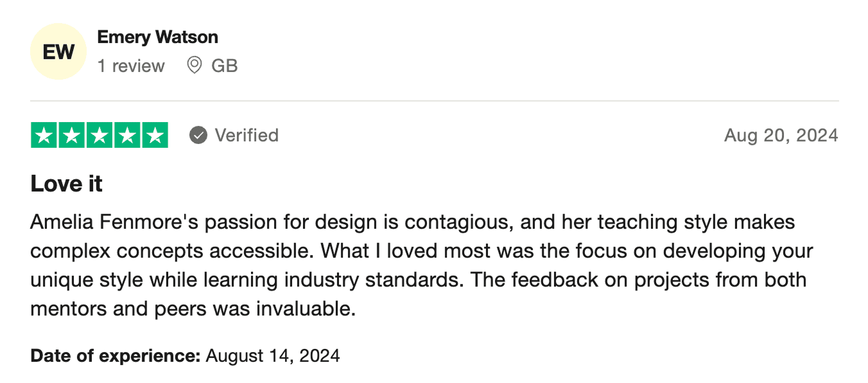Click the Aug 20, 2024 review date
Viewport: 868px width, 383px height.
coord(781,135)
